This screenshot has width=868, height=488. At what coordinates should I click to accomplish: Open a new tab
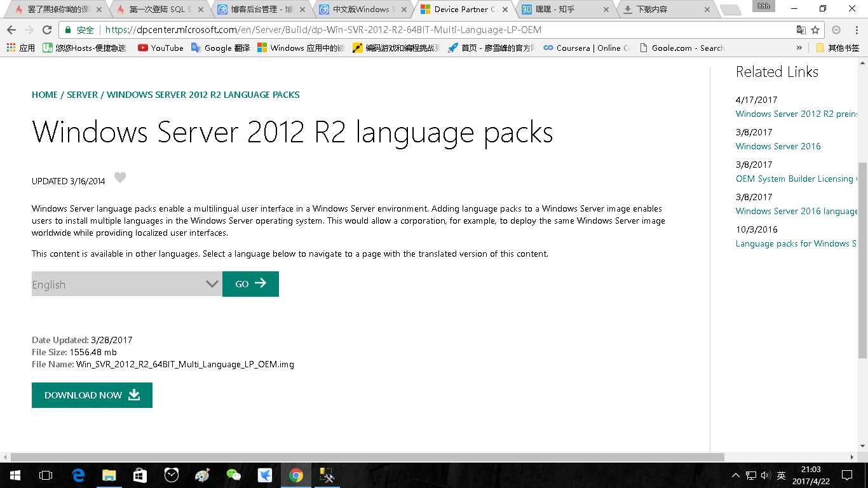pyautogui.click(x=730, y=10)
